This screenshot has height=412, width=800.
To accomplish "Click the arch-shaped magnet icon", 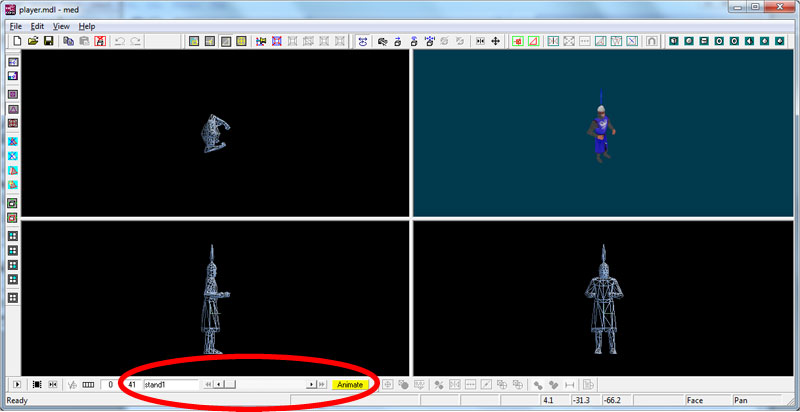I will click(x=652, y=41).
